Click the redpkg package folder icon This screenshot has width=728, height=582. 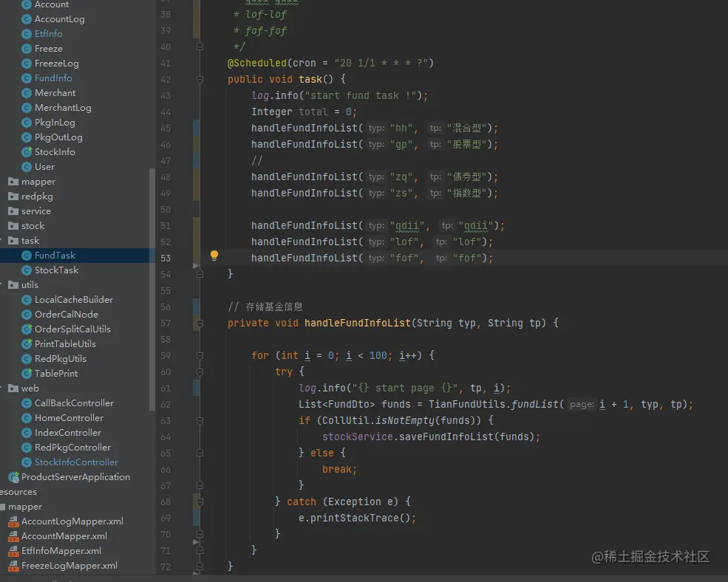click(x=13, y=196)
